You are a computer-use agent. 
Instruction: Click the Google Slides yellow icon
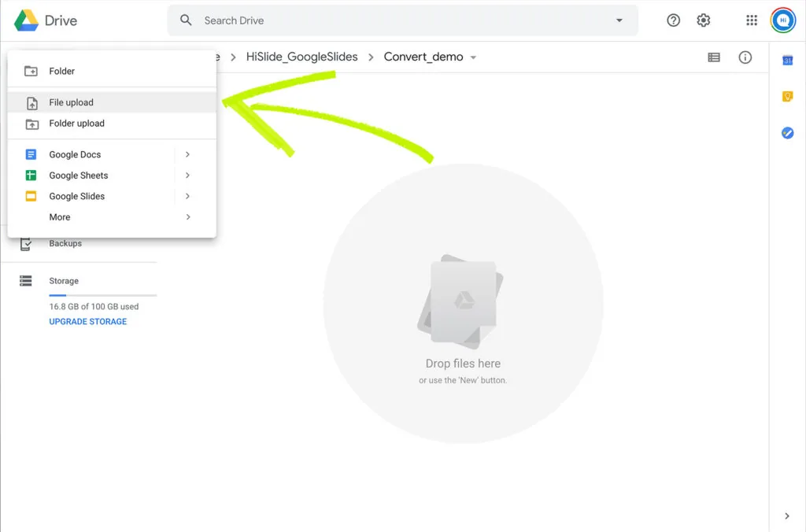[x=31, y=196]
